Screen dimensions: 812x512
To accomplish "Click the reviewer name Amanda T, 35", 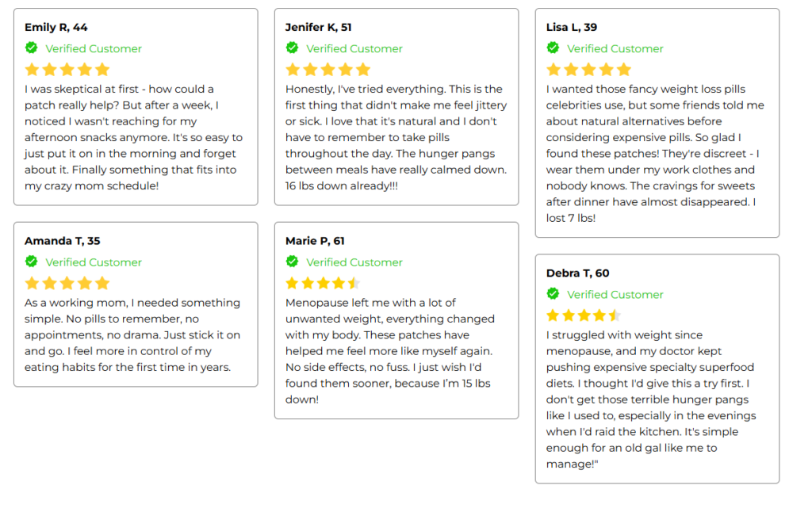I will click(62, 241).
